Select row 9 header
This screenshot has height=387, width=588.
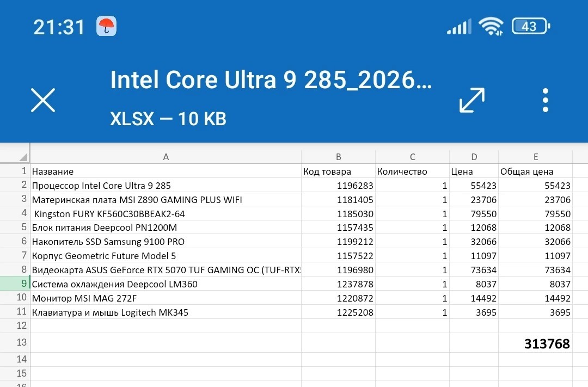point(15,284)
